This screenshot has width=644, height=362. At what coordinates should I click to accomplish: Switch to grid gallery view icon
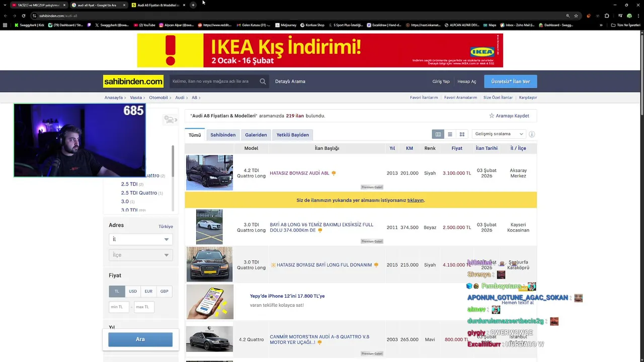point(462,134)
